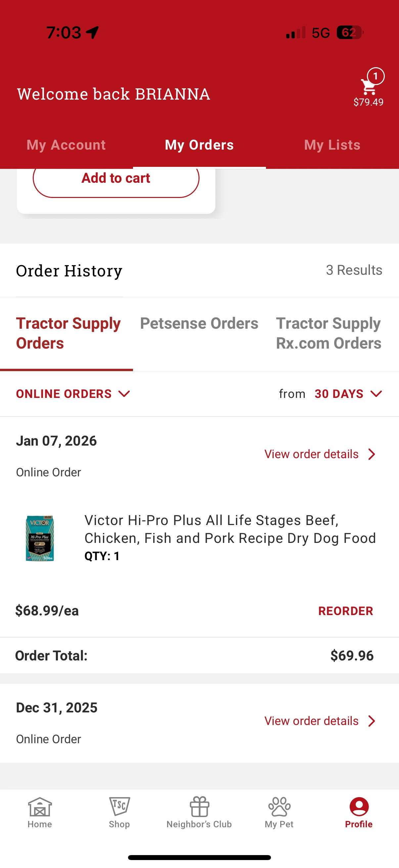Switch to My Lists tab
Screen dimensions: 399x868
[332, 145]
